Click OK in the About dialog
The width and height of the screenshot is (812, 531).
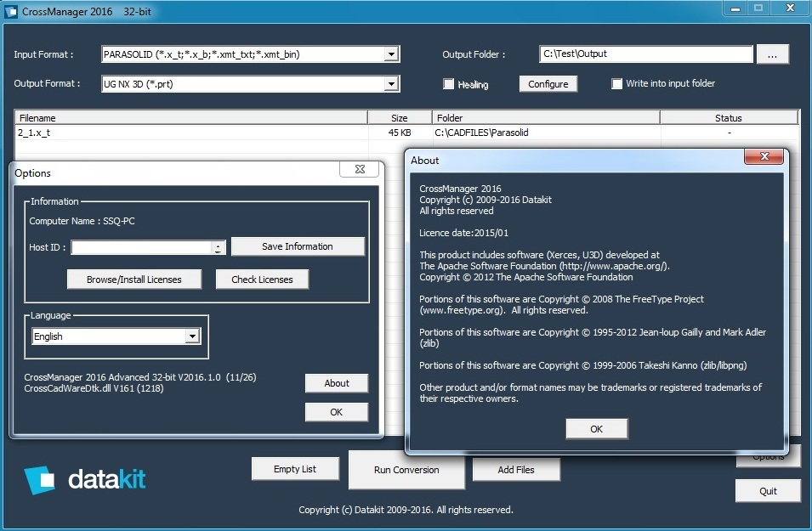point(597,429)
